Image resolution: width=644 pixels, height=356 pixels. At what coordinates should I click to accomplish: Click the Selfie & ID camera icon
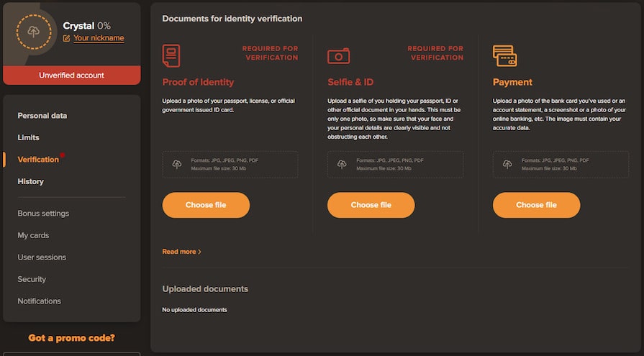338,56
